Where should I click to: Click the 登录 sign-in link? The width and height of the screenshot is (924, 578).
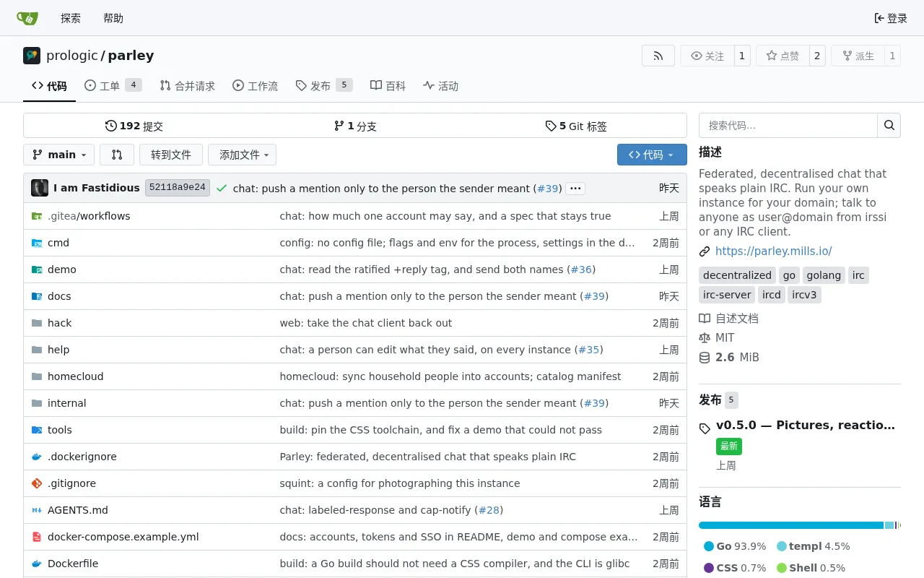pyautogui.click(x=891, y=18)
